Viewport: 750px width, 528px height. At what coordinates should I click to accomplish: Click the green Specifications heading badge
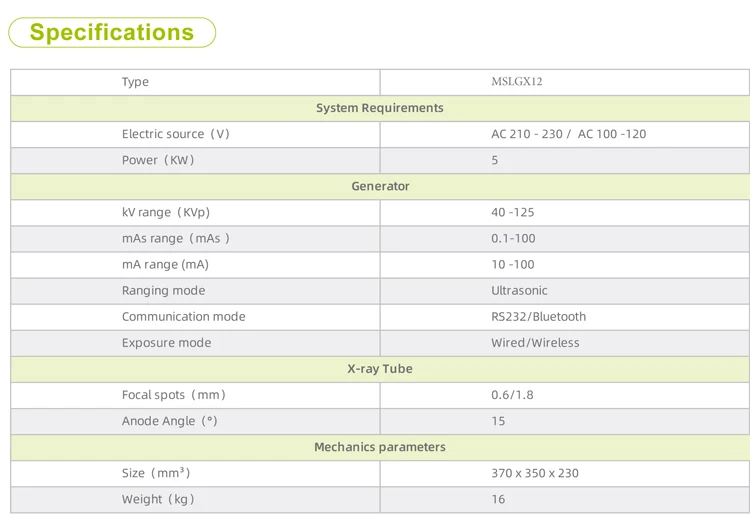click(112, 32)
